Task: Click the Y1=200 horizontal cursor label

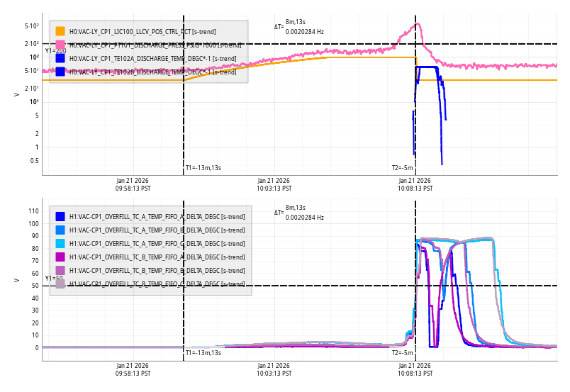Action: tap(55, 50)
